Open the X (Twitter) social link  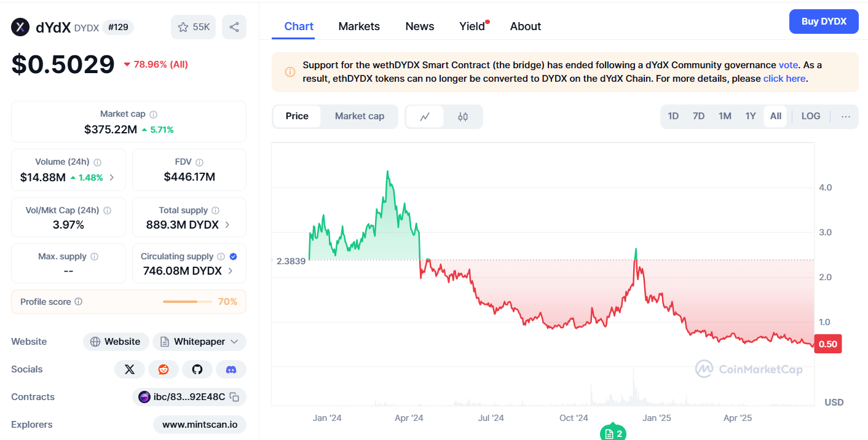click(x=130, y=369)
